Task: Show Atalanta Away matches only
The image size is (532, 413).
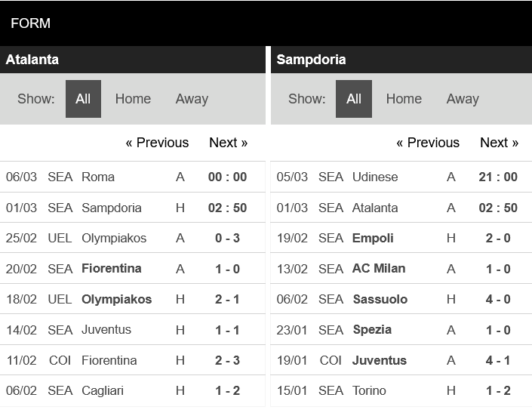Action: 192,99
